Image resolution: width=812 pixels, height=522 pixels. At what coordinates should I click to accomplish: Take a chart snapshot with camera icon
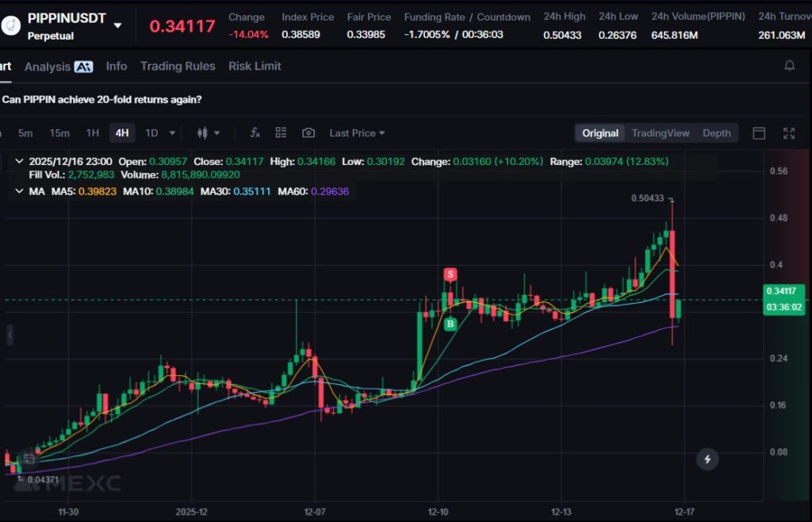[x=308, y=133]
